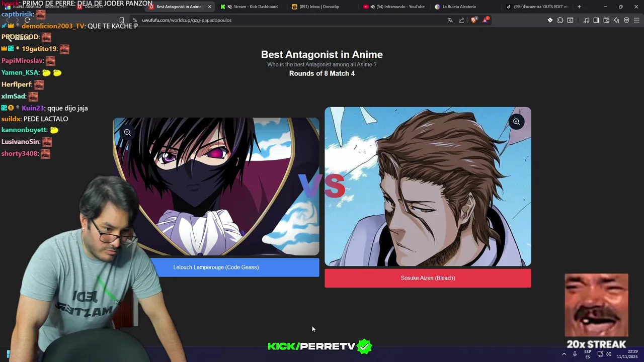Vote for Sosuke Aizen (Bleach)
644x362 pixels.
tap(428, 278)
